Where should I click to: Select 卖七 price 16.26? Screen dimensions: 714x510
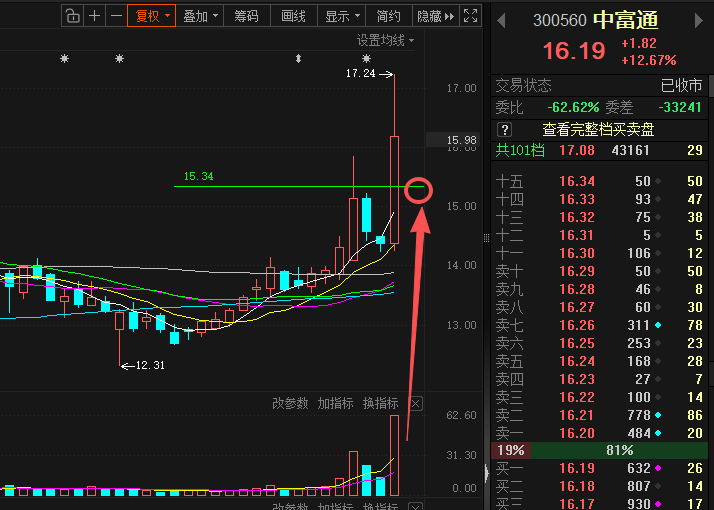577,325
